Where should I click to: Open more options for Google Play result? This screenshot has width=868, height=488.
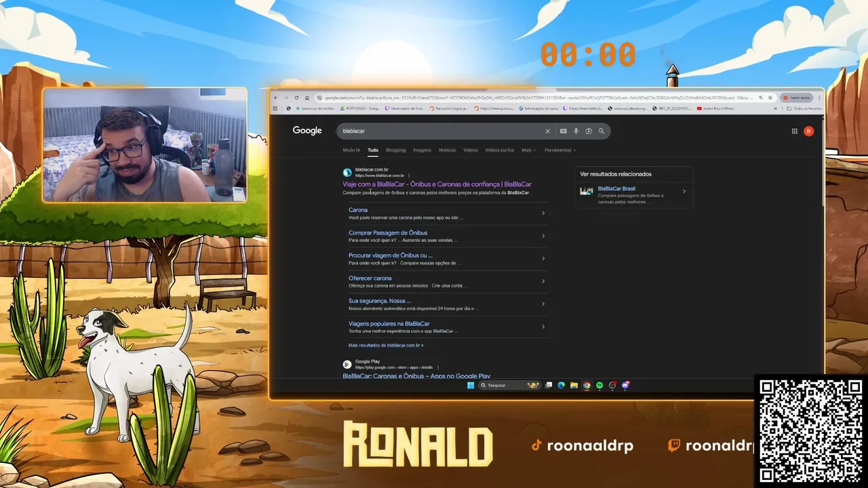pyautogui.click(x=438, y=367)
